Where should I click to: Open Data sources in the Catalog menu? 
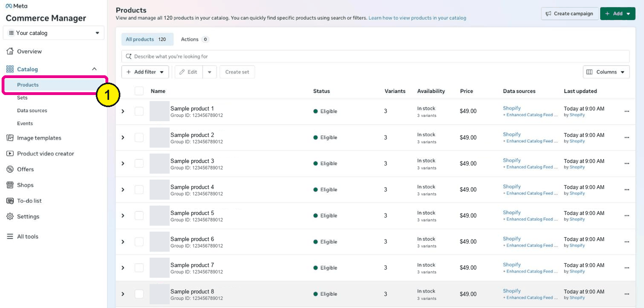coord(32,110)
